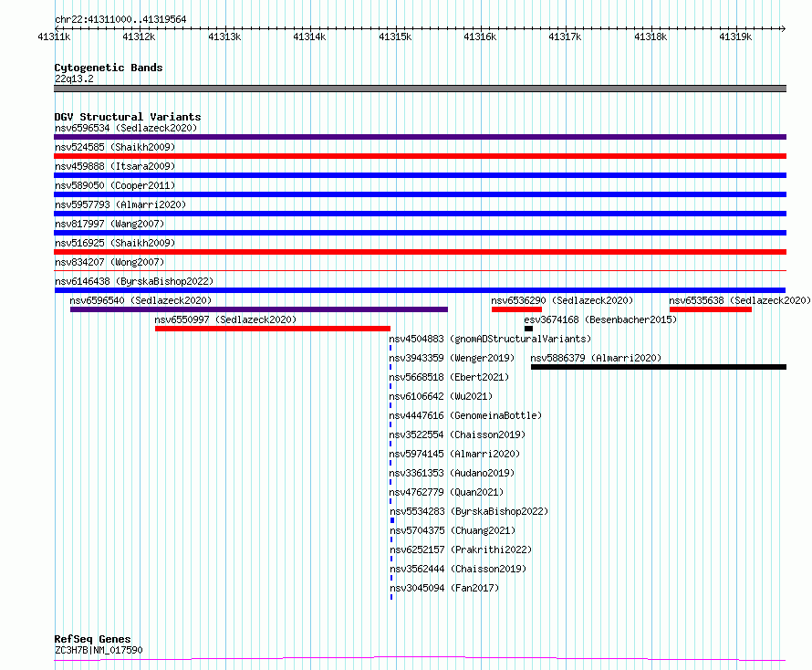The image size is (812, 670).
Task: Open nsv516925 (Shaikh2009) label
Action: 115,243
